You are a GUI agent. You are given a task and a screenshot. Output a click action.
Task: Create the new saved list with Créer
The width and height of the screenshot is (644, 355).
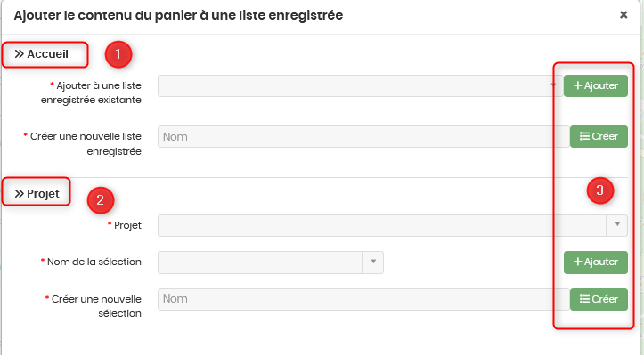pos(599,136)
